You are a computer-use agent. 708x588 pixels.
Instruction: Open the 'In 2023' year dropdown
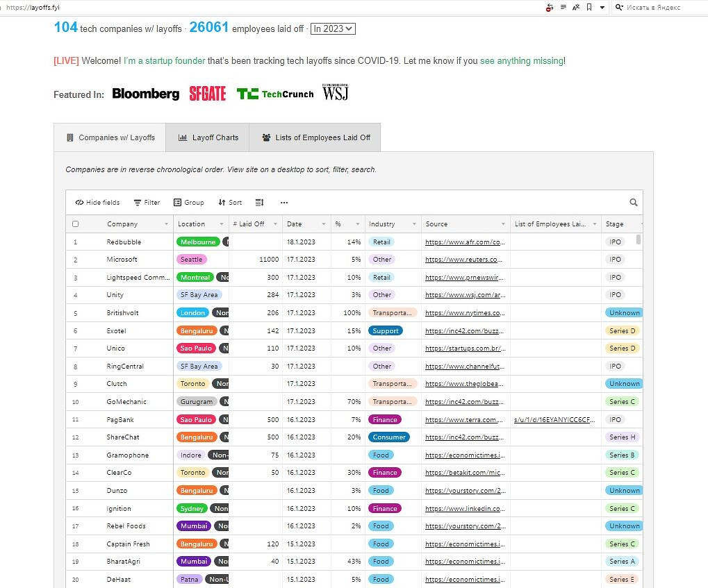point(333,28)
